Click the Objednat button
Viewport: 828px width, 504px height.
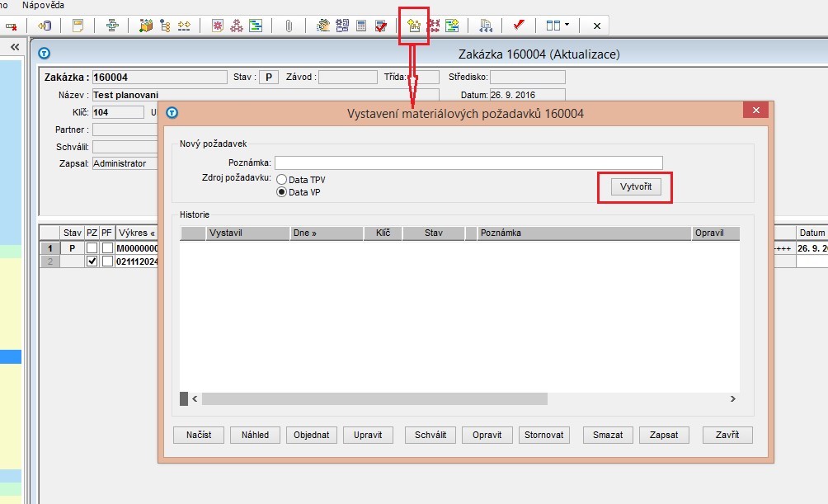click(x=312, y=435)
